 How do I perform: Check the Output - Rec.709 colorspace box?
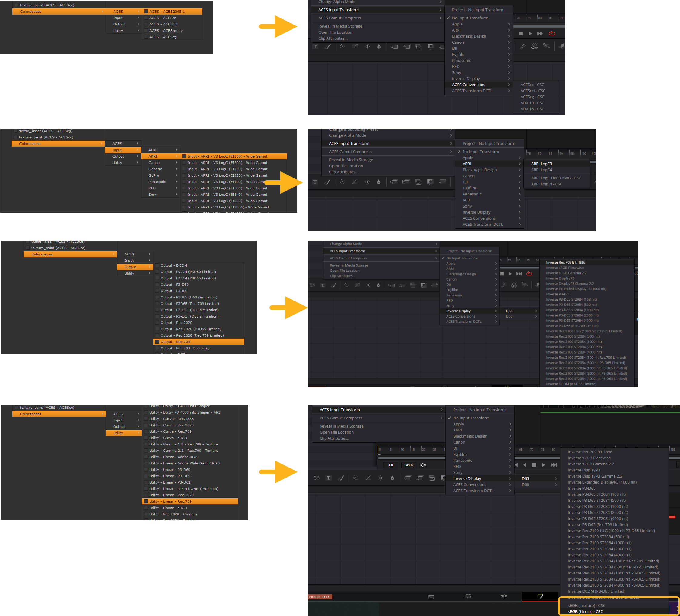tap(157, 342)
